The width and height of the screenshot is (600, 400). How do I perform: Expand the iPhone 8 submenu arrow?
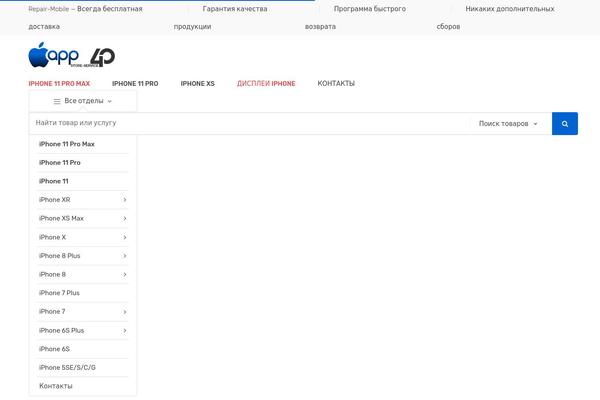[125, 274]
